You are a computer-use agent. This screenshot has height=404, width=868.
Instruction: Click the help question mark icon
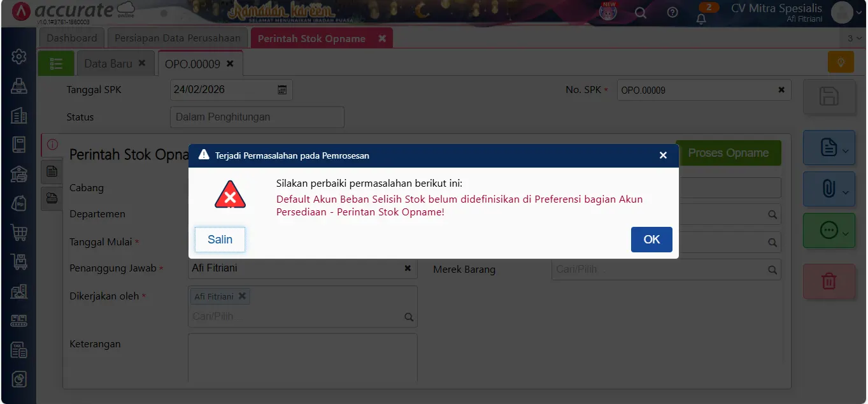point(672,12)
